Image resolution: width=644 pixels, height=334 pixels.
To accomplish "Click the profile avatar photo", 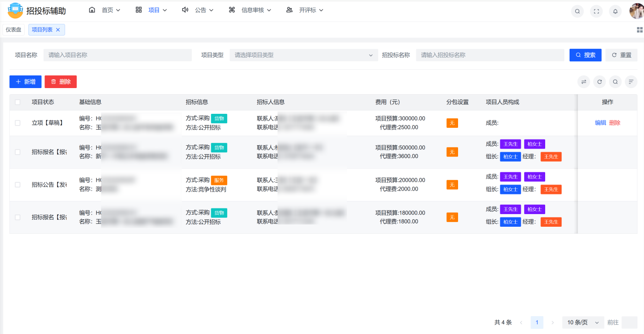I will [x=637, y=10].
